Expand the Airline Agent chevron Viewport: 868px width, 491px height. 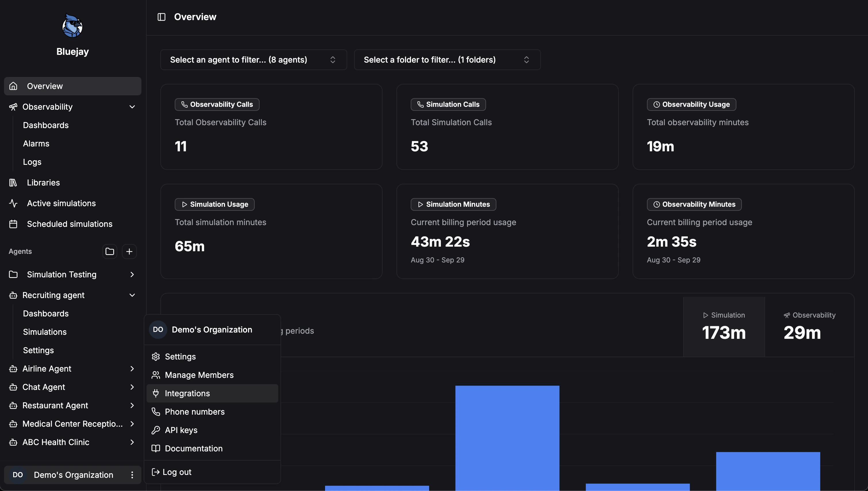tap(132, 369)
